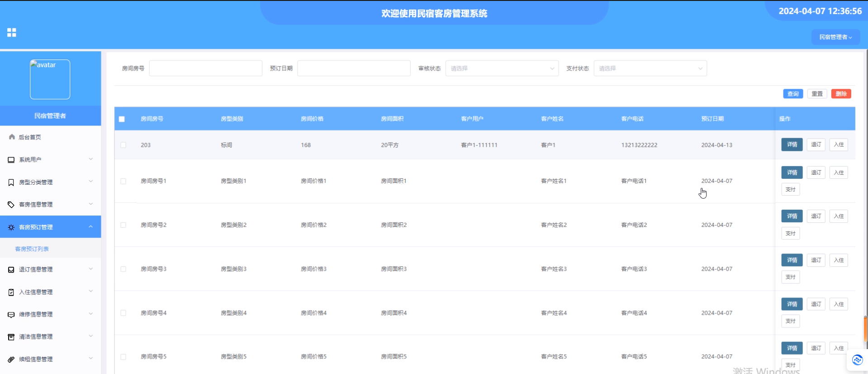This screenshot has height=374, width=868.
Task: Check the checkbox for 房间房号5 row
Action: click(x=123, y=357)
